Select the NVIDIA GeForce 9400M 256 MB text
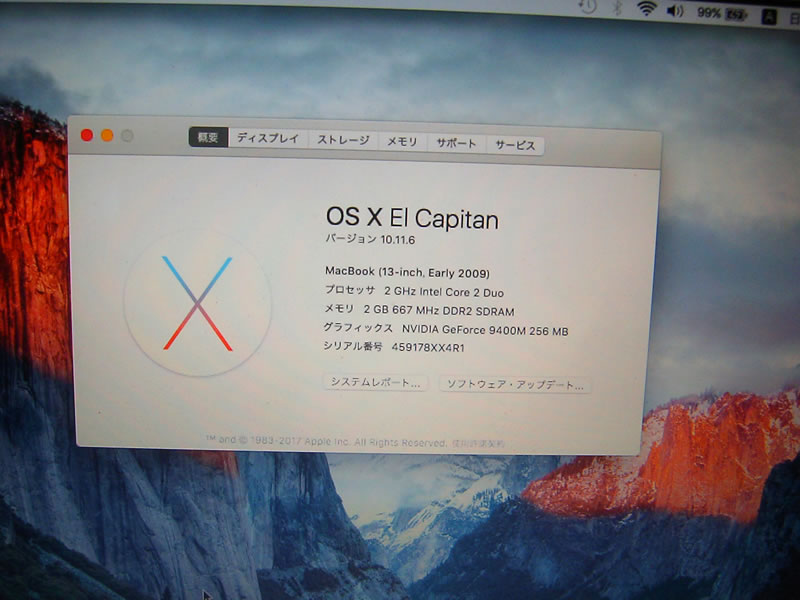Viewport: 800px width, 600px height. point(485,330)
